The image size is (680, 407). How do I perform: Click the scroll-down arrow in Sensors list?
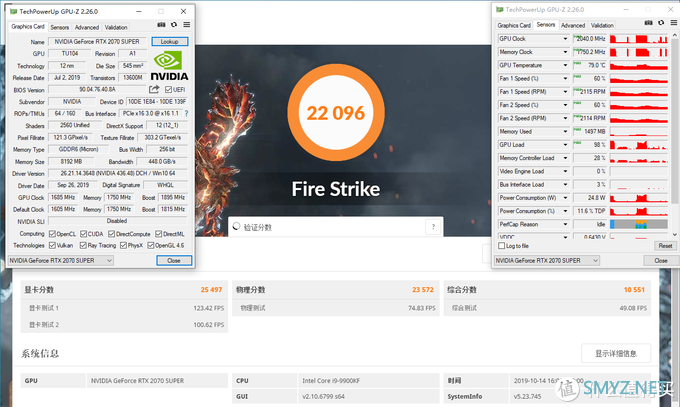point(674,234)
